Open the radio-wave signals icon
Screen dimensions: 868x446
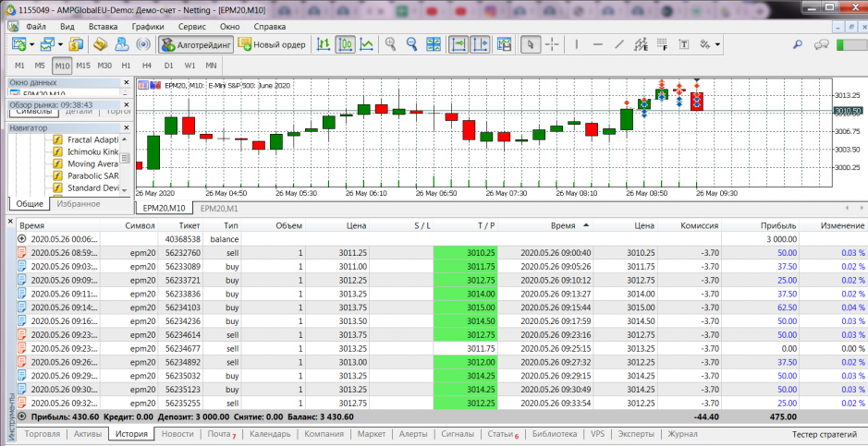(143, 44)
